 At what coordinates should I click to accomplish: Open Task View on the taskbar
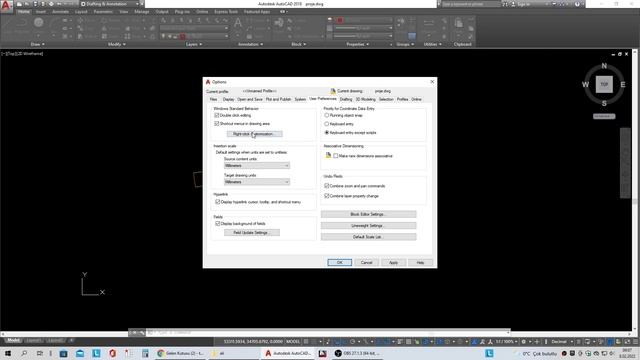click(x=40, y=353)
